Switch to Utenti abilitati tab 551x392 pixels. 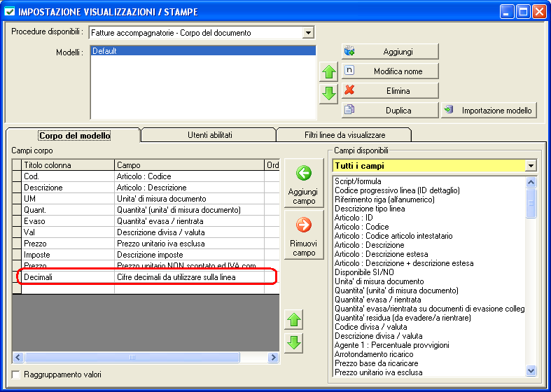tap(210, 135)
